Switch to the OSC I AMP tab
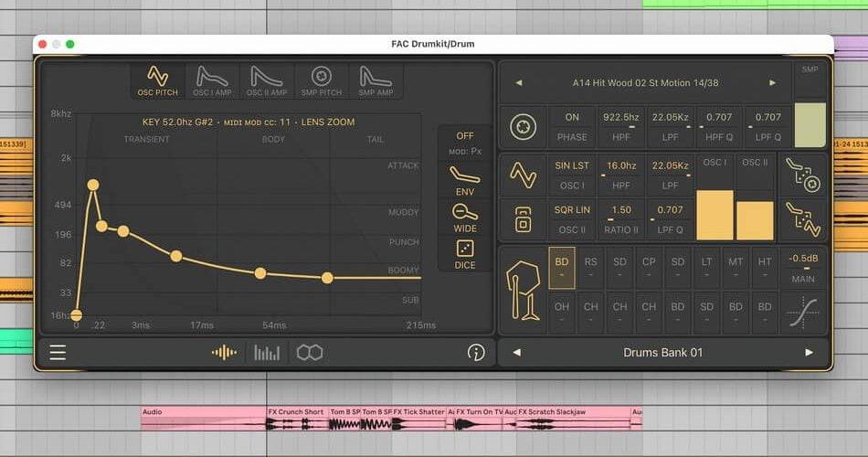This screenshot has width=868, height=457. tap(212, 80)
